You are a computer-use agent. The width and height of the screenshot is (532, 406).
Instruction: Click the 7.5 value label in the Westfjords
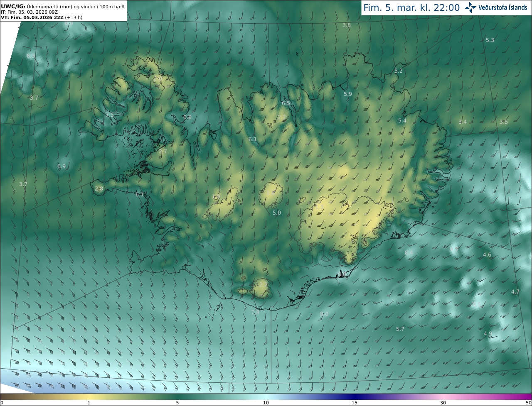pos(109,115)
